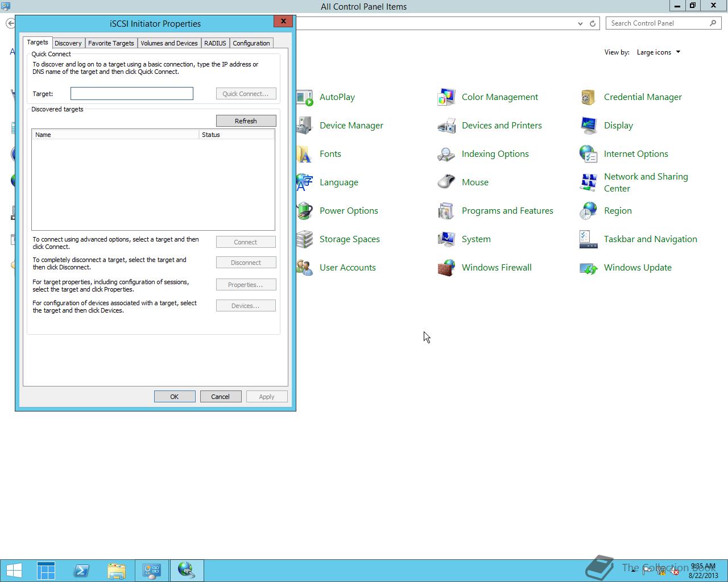The width and height of the screenshot is (728, 582).
Task: Click the Control Panel taskbar icon
Action: tap(152, 571)
